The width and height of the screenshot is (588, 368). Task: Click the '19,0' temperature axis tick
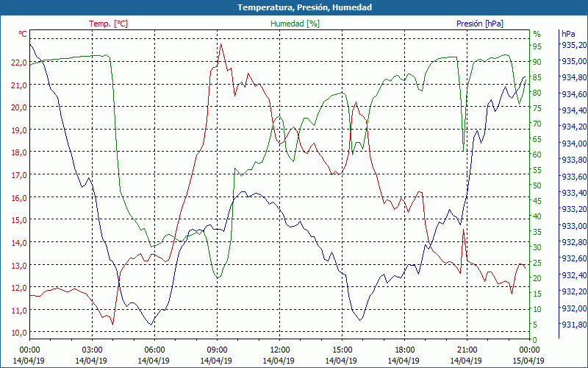pos(19,130)
